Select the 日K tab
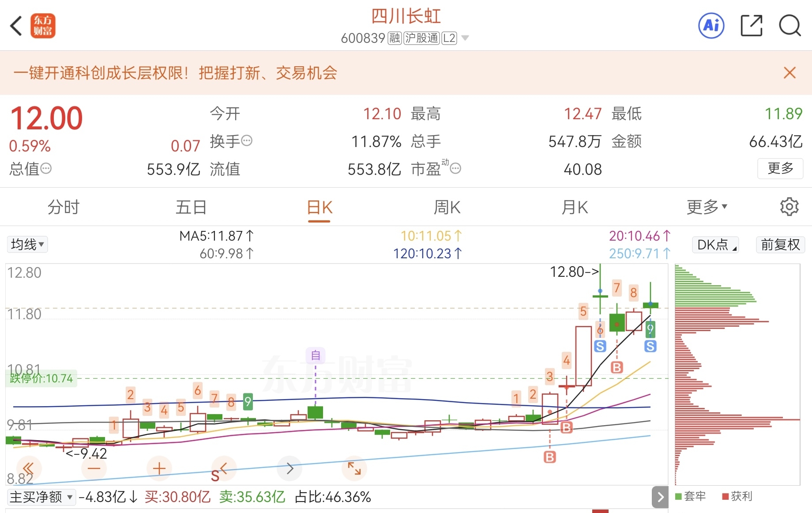This screenshot has width=812, height=513. 320,207
